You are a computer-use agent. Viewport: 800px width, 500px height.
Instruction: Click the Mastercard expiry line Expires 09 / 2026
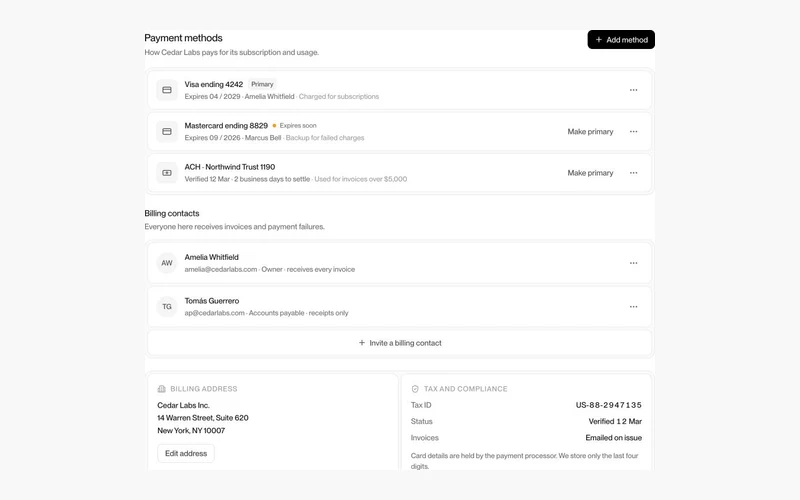coord(274,138)
